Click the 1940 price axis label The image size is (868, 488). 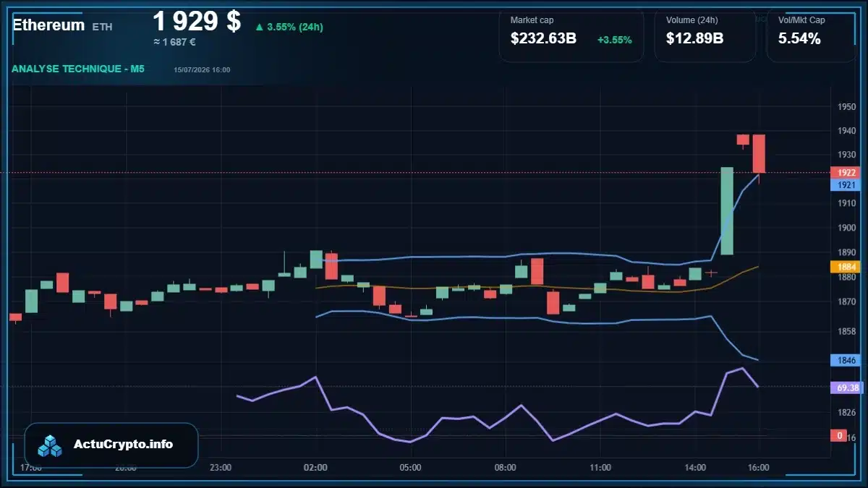(847, 131)
